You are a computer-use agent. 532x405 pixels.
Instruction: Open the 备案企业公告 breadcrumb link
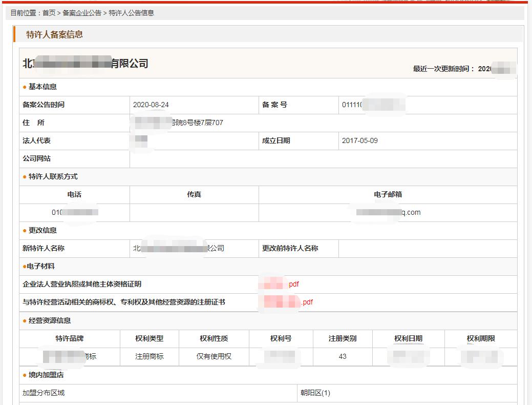pos(82,13)
